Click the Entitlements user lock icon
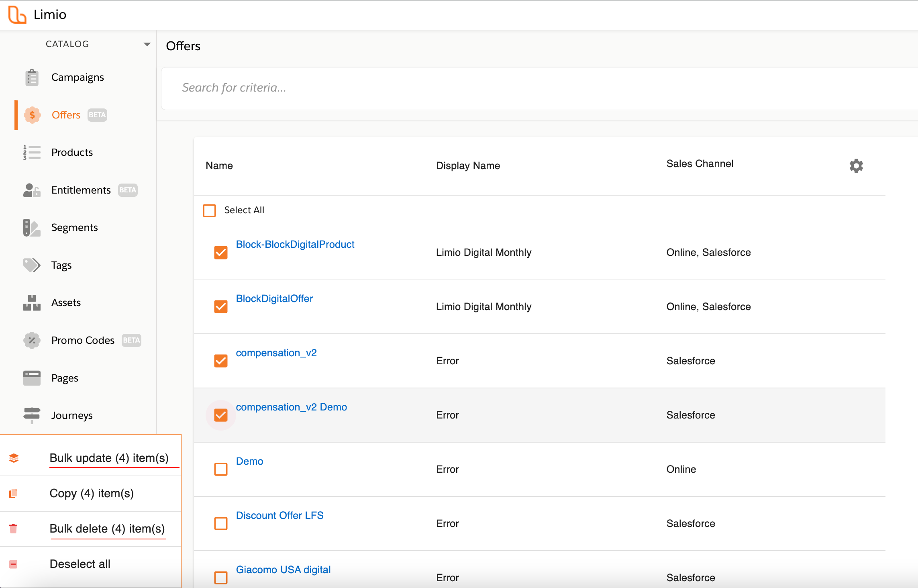The height and width of the screenshot is (588, 918). click(32, 190)
